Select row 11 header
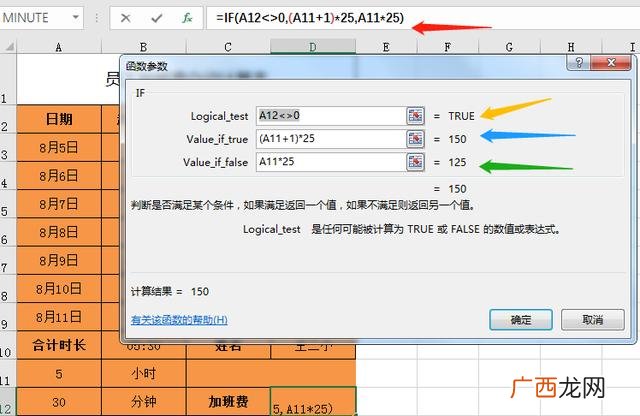This screenshot has height=416, width=640. [8, 374]
